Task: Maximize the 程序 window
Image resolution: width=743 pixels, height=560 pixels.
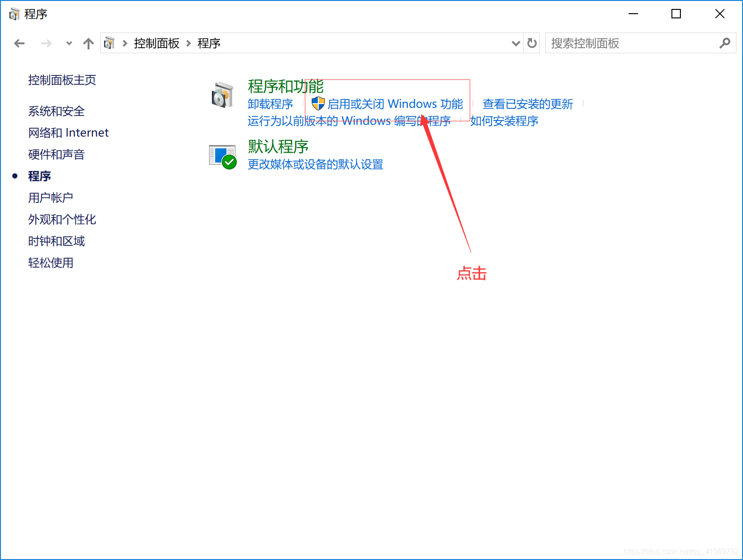Action: (676, 14)
